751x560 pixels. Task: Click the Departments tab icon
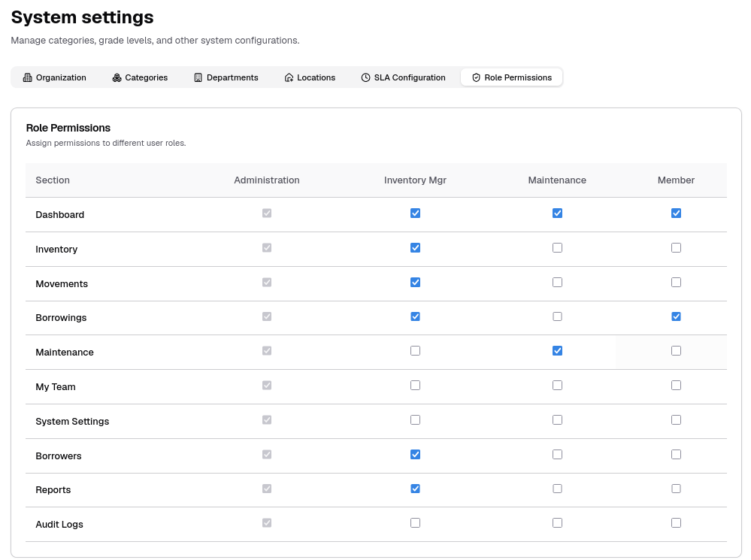tap(197, 77)
